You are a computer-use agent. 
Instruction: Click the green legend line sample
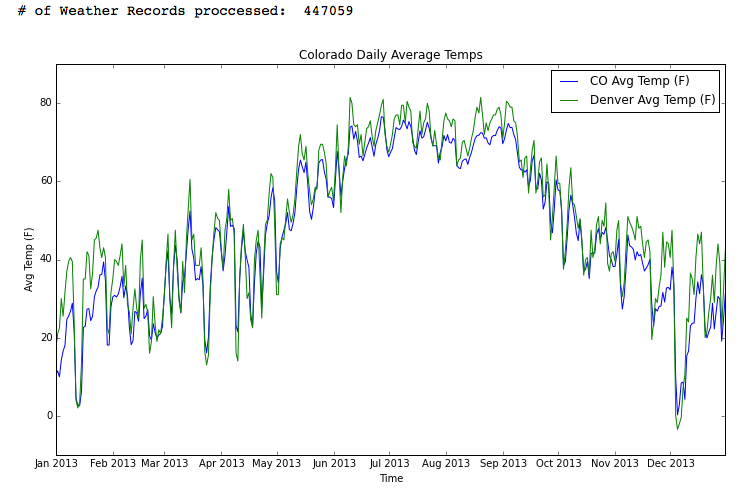tap(569, 100)
